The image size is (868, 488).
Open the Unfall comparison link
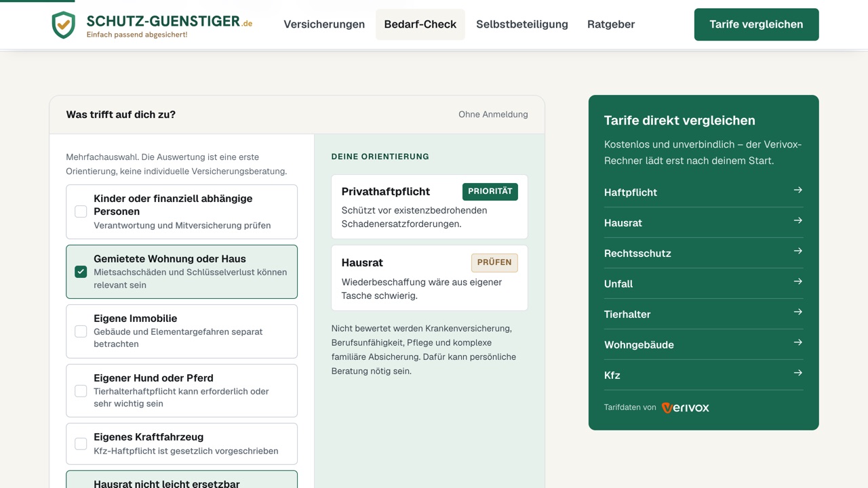703,284
